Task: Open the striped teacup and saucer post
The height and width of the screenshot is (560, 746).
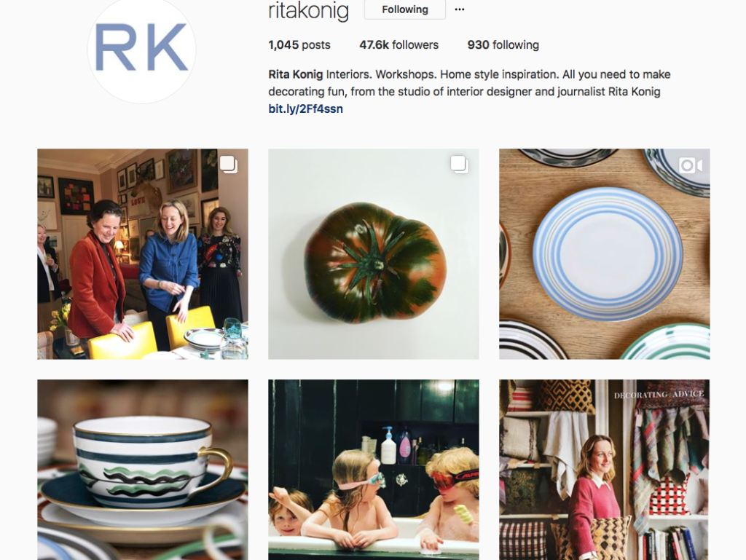Action: [143, 470]
